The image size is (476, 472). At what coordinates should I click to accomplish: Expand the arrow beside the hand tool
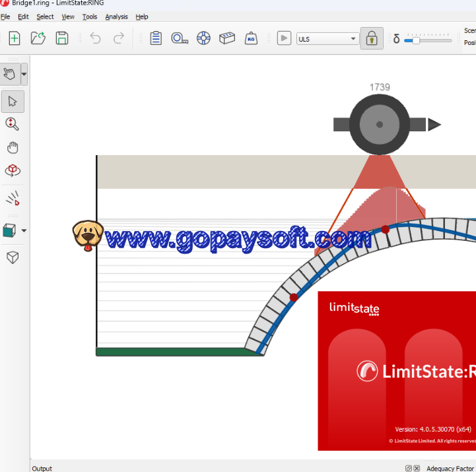[x=24, y=75]
